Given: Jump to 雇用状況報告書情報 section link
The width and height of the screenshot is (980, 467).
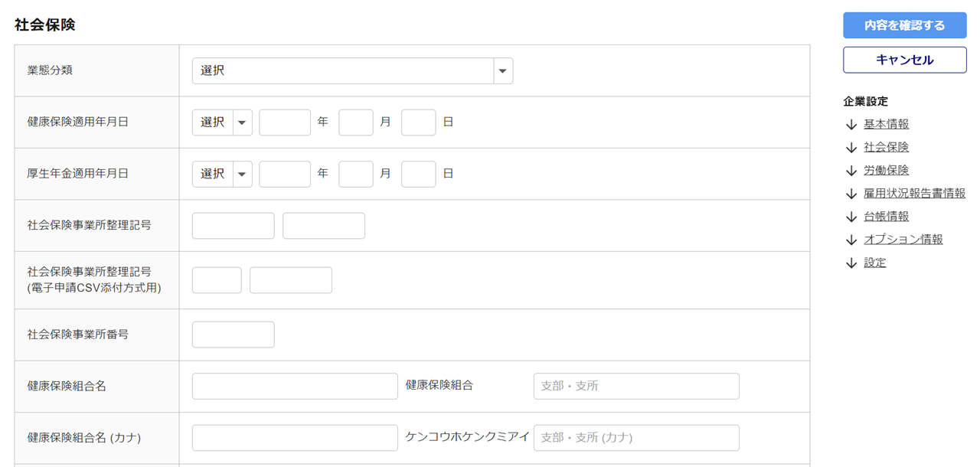Looking at the screenshot, I should point(915,193).
